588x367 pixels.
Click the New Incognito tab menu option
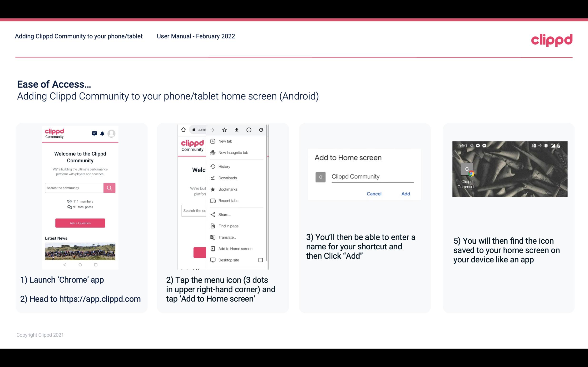(233, 153)
